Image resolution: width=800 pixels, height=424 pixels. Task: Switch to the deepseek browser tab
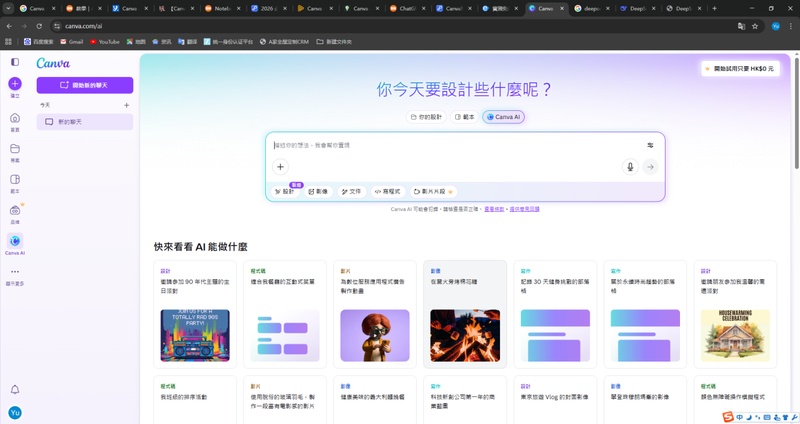tap(592, 8)
